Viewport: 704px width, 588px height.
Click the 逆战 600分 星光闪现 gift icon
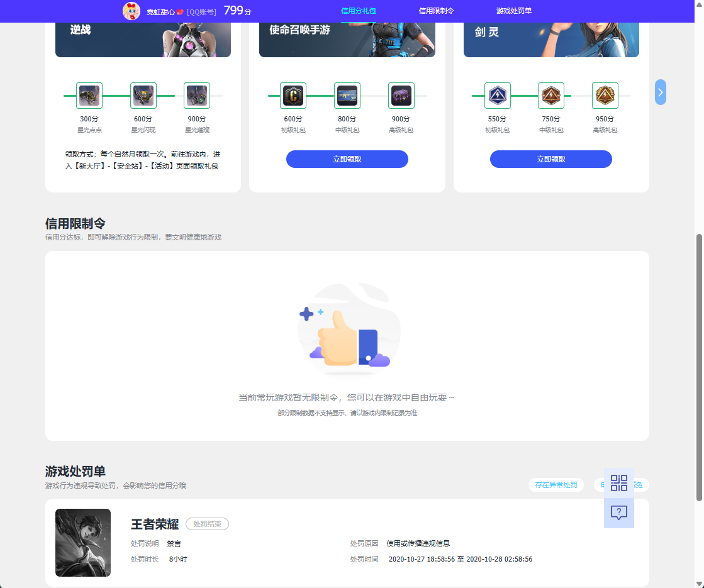(x=143, y=96)
